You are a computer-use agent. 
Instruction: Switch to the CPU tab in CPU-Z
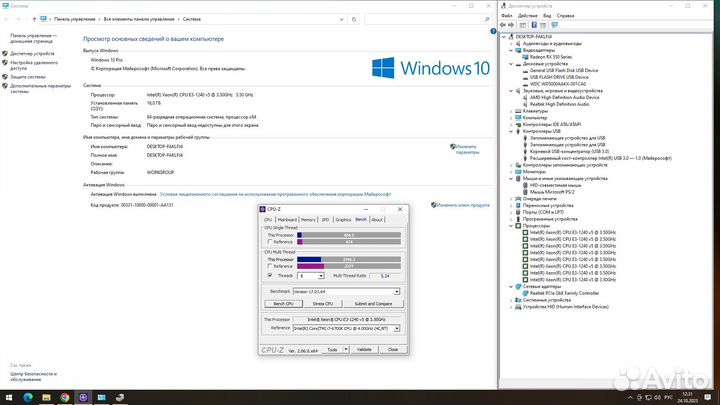coord(268,219)
